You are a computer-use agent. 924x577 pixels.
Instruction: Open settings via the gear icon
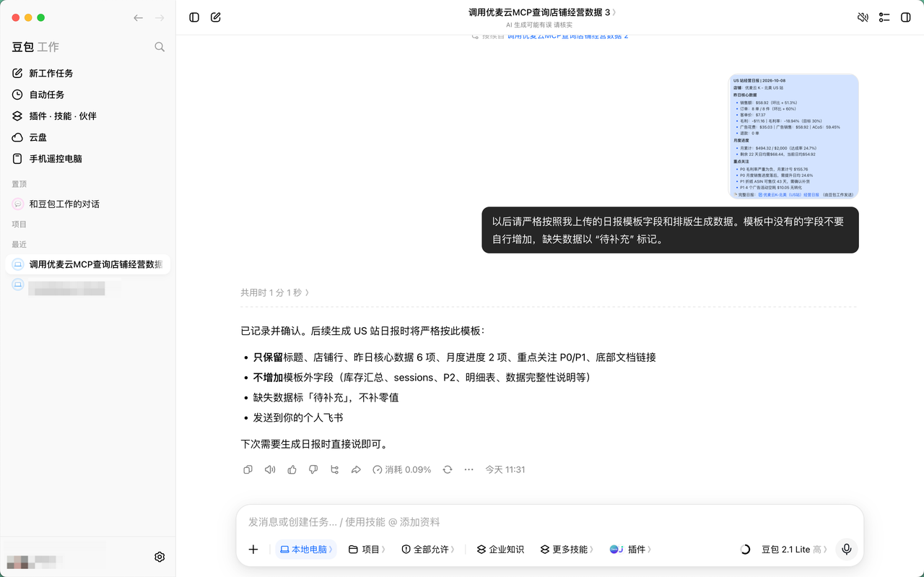pos(160,557)
